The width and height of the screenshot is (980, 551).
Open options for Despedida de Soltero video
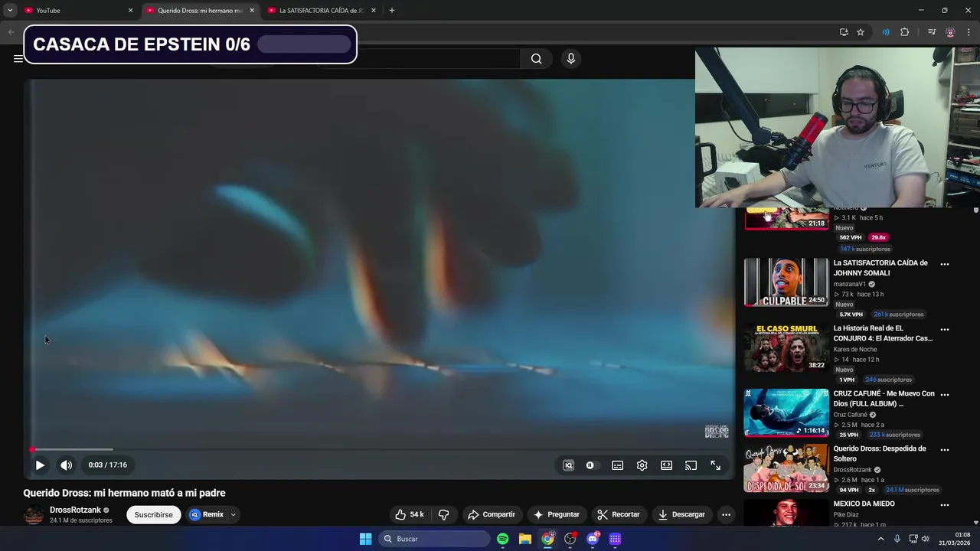pyautogui.click(x=944, y=450)
